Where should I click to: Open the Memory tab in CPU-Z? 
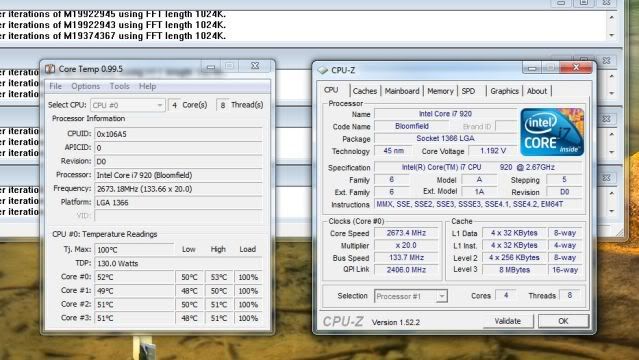[440, 91]
